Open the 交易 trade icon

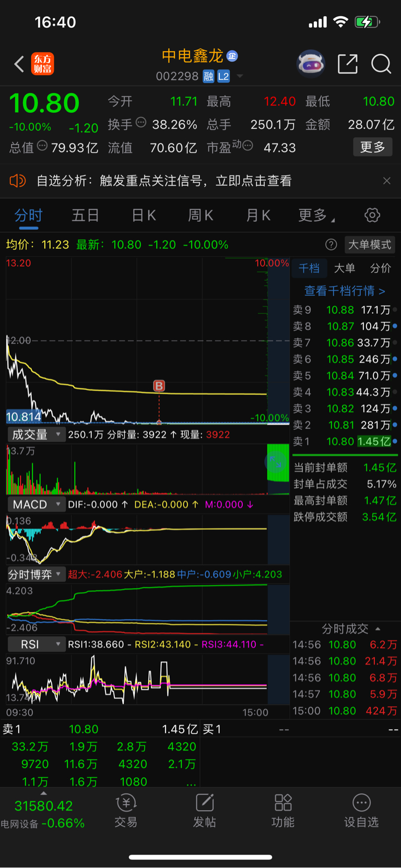click(126, 811)
